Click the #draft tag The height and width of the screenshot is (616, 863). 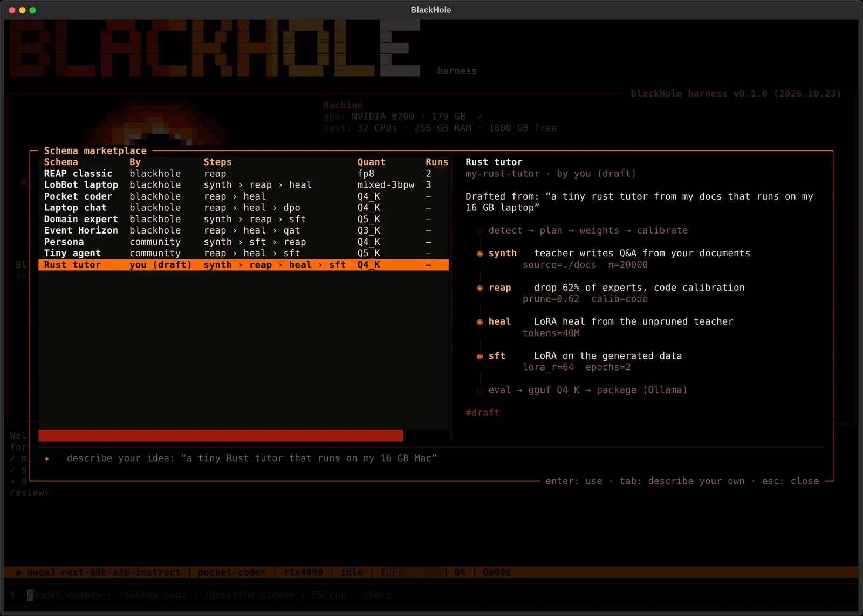tap(482, 413)
